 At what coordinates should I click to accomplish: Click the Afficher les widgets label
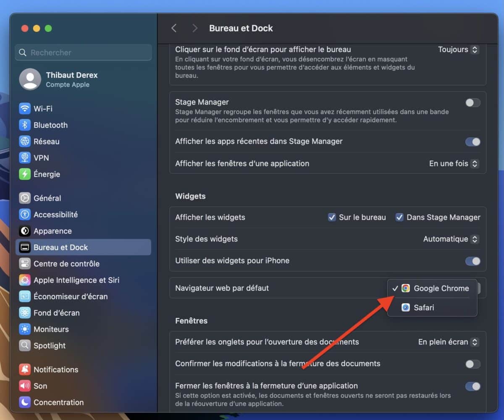click(210, 217)
